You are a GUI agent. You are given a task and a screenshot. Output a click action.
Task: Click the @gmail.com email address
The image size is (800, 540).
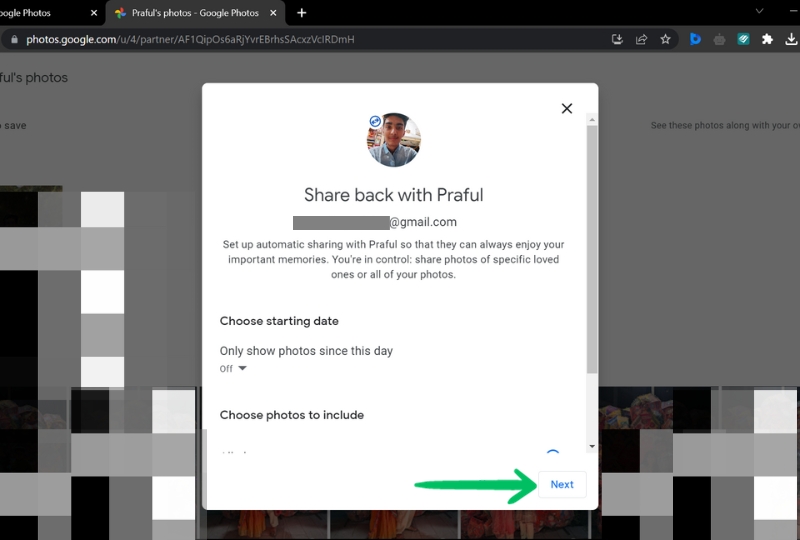click(375, 222)
